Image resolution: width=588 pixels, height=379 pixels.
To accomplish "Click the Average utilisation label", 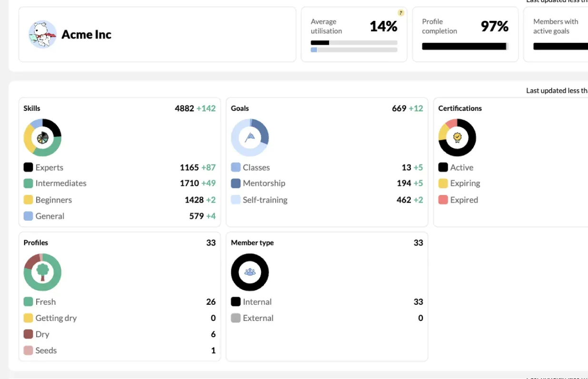I will tap(327, 26).
